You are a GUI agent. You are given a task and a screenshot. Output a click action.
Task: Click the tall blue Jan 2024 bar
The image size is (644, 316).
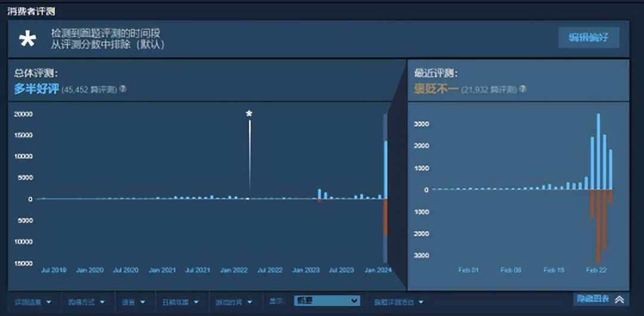386,170
